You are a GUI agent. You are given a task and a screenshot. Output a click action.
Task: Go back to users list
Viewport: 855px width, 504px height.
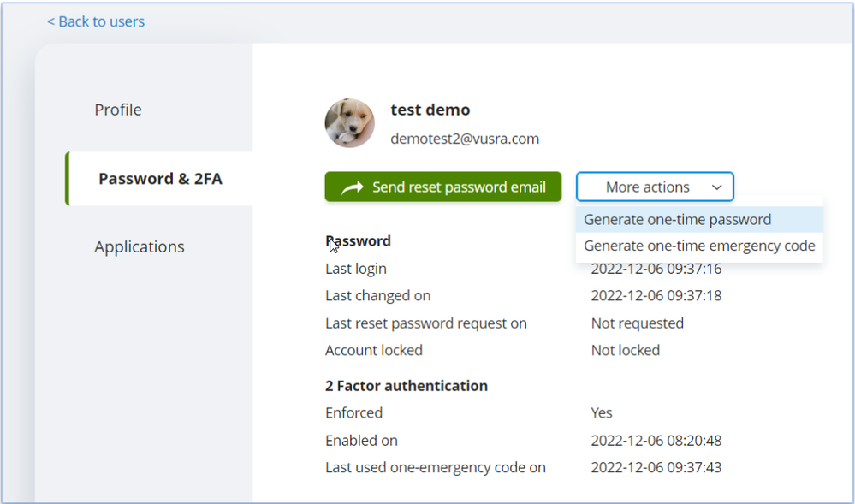(96, 21)
